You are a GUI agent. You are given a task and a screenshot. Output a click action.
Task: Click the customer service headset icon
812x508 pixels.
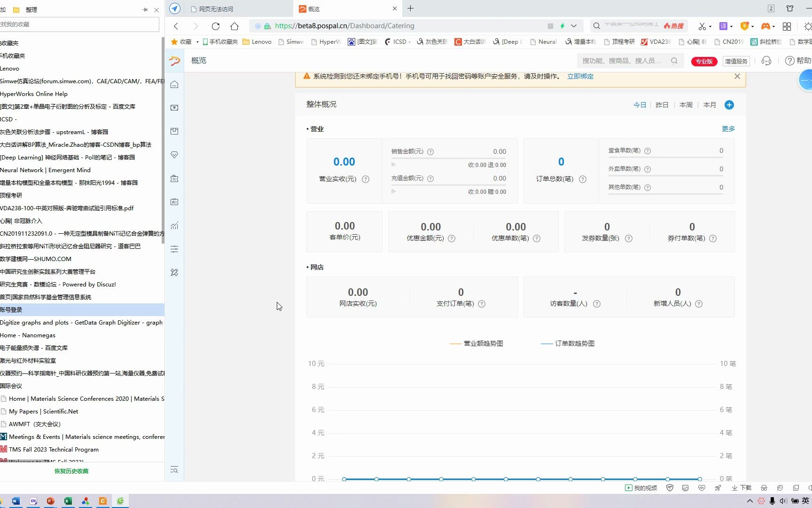pyautogui.click(x=766, y=61)
